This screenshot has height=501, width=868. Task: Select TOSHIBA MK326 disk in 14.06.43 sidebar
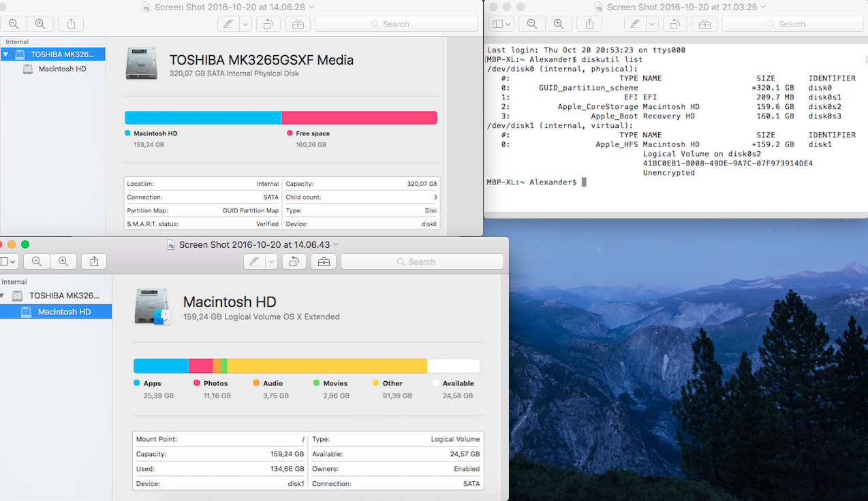[56, 295]
